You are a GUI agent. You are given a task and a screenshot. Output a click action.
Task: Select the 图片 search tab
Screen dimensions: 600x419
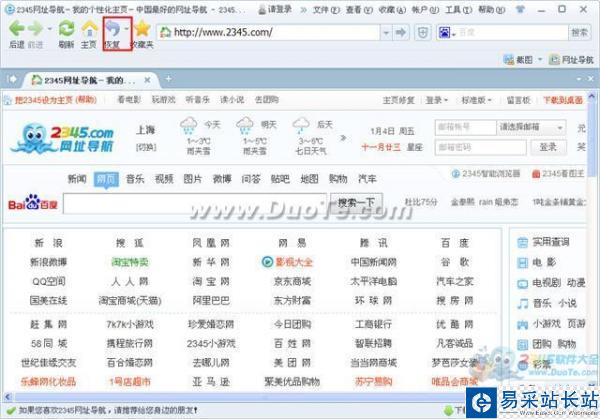coord(192,179)
